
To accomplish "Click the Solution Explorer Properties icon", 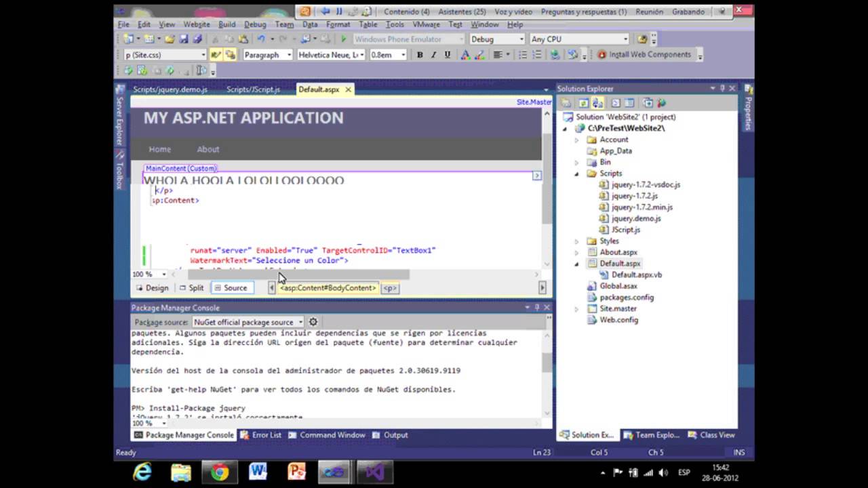I will click(x=566, y=103).
